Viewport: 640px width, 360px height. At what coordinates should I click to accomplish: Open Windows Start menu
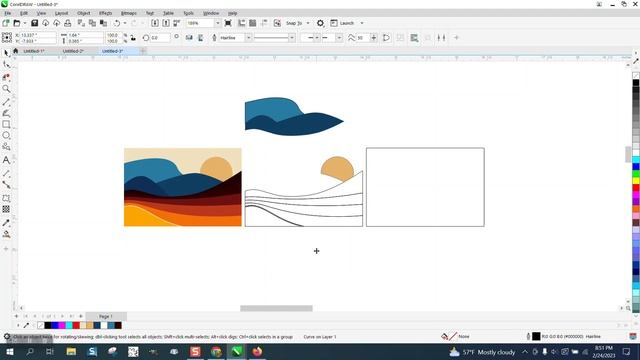click(9, 351)
